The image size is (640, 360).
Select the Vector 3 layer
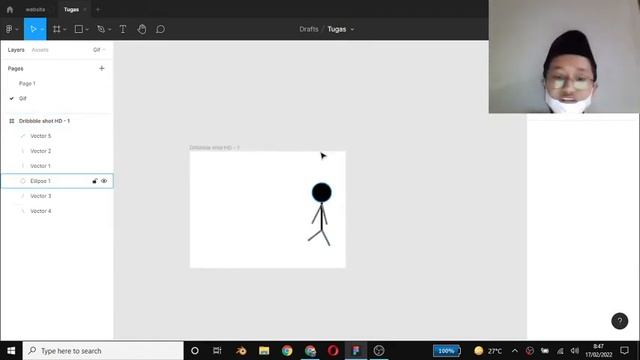(41, 196)
